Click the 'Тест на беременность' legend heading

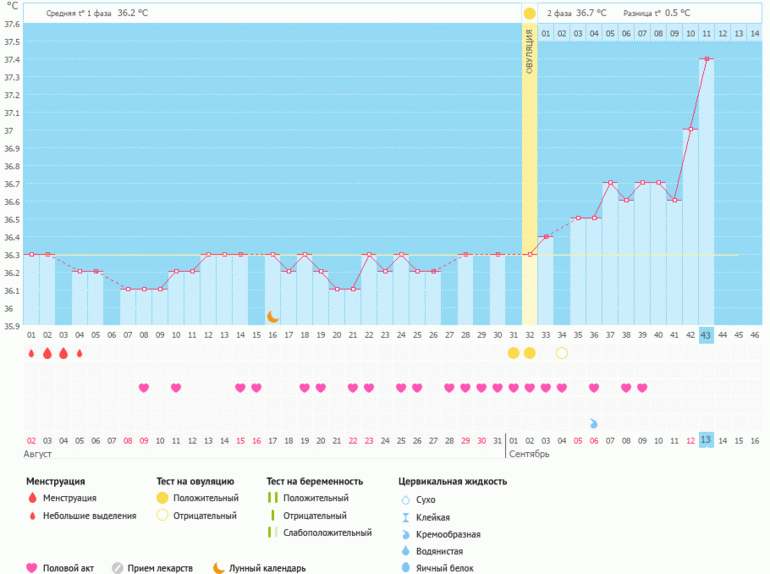pos(314,481)
